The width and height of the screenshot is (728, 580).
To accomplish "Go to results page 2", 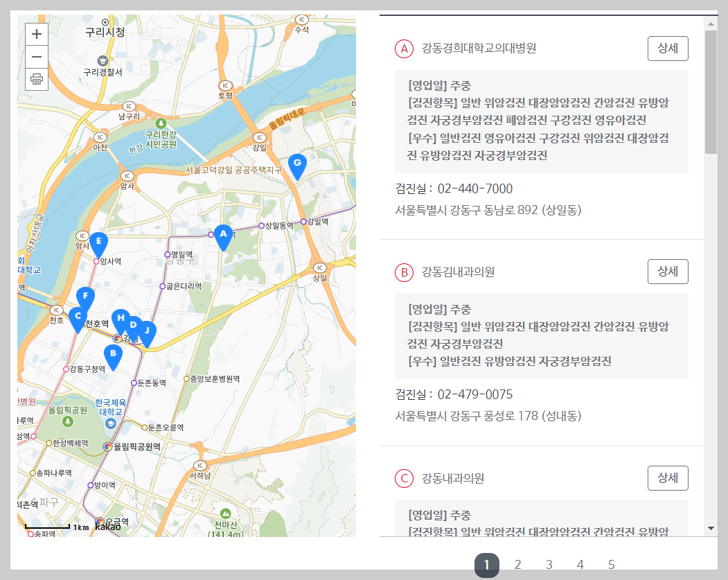I will pos(517,564).
